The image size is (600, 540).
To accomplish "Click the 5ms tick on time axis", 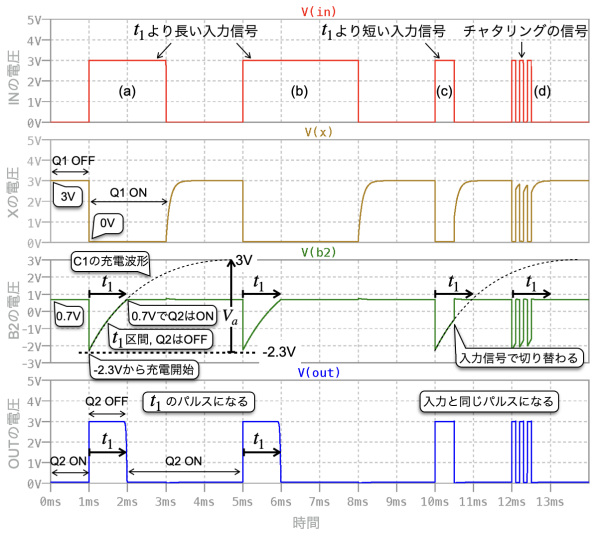I will (243, 500).
